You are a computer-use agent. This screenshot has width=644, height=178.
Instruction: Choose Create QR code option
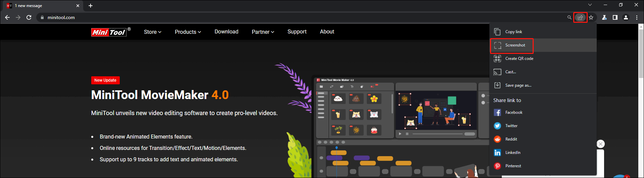click(543, 59)
